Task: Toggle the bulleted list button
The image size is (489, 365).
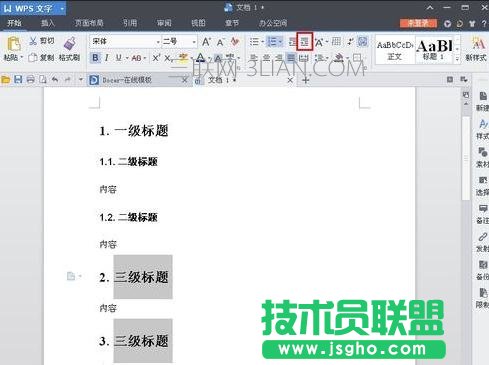Action: (254, 42)
